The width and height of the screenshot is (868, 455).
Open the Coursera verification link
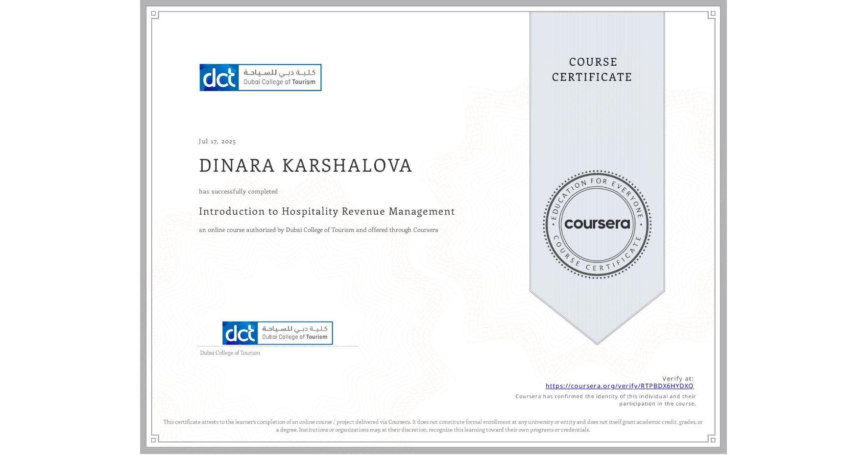point(619,386)
